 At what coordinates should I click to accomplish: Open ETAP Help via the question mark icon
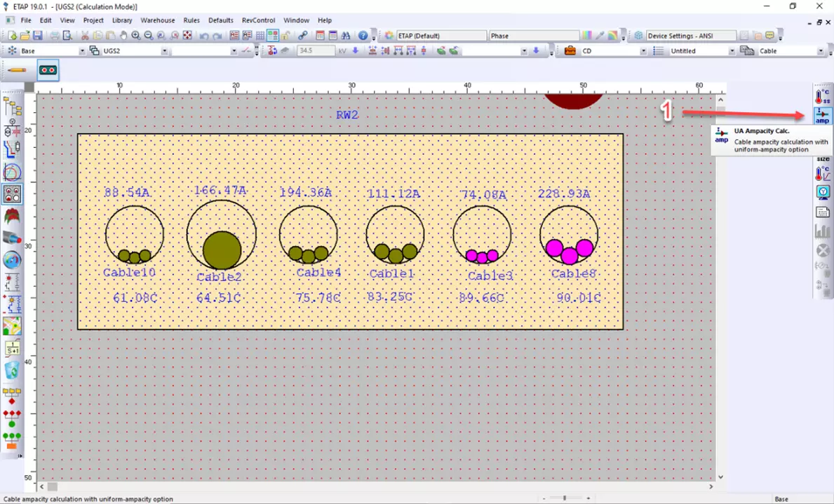click(362, 35)
